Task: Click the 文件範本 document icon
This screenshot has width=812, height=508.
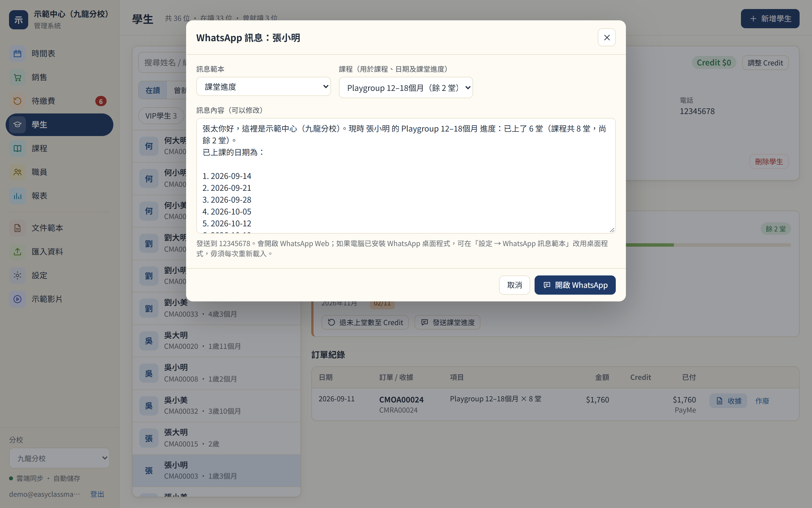Action: tap(17, 228)
